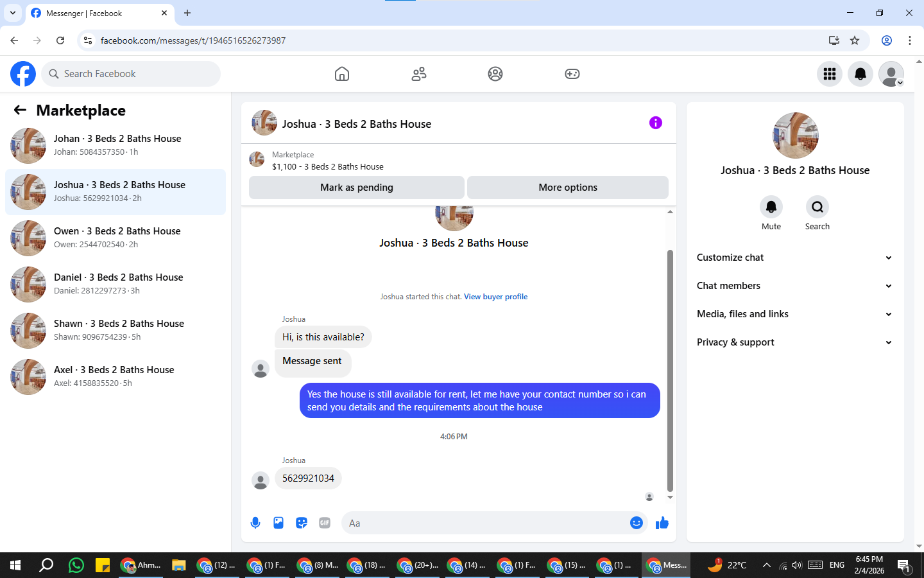Screen dimensions: 924x578
Task: Open Daniel conversation in Marketplace list
Action: tap(116, 285)
